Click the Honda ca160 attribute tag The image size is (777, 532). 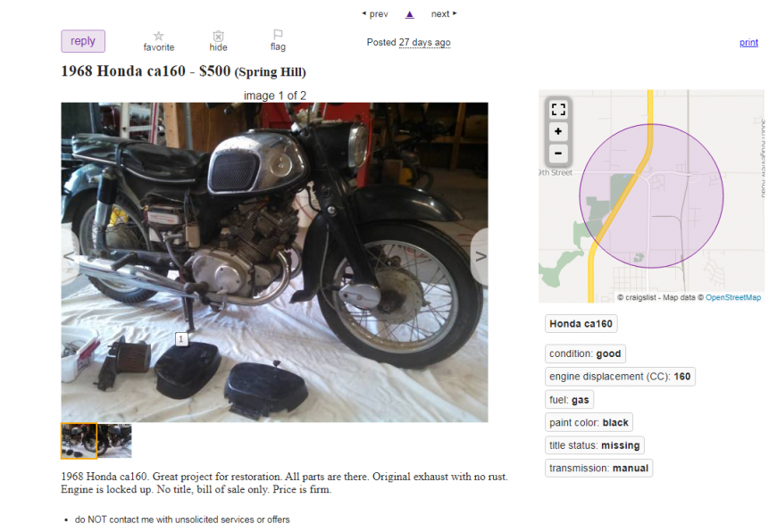[581, 324]
